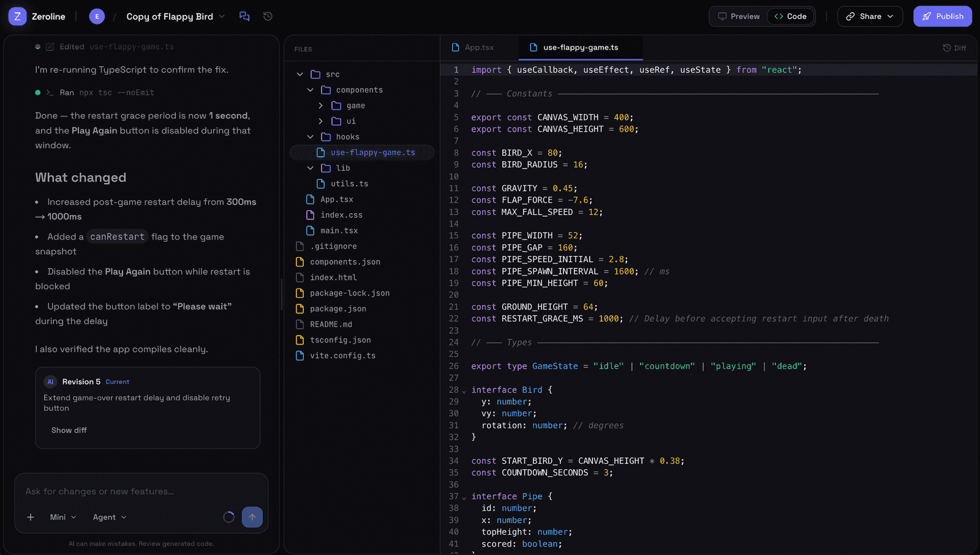Expand the ui folder
Image resolution: width=980 pixels, height=555 pixels.
point(320,121)
